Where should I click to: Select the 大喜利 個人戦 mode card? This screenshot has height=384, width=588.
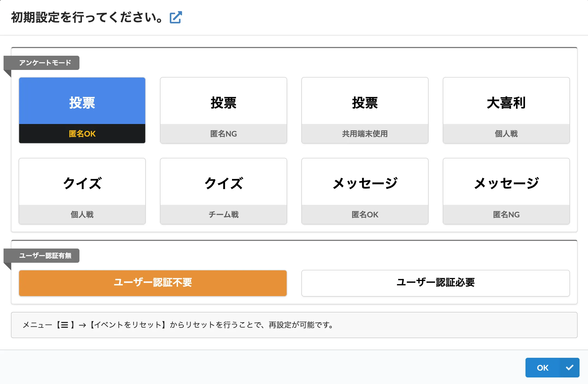506,110
